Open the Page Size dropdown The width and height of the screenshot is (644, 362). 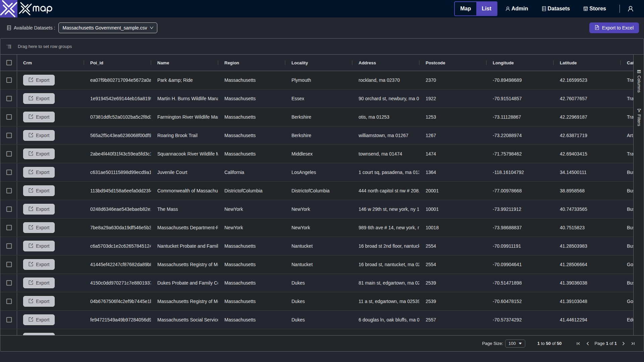pos(515,344)
